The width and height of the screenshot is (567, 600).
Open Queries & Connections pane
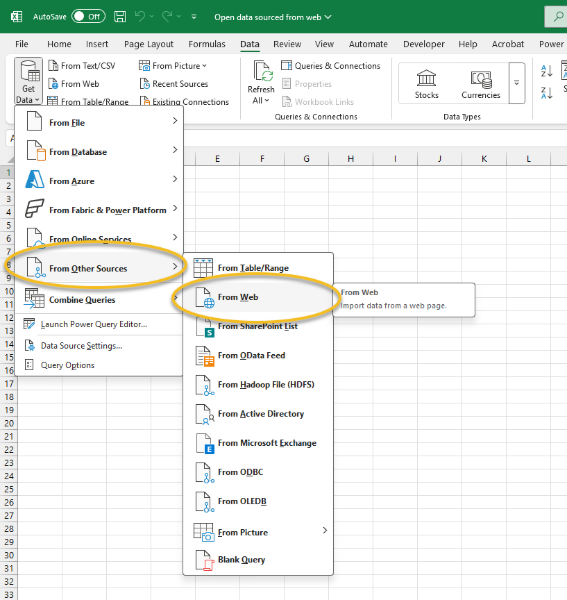[x=331, y=66]
